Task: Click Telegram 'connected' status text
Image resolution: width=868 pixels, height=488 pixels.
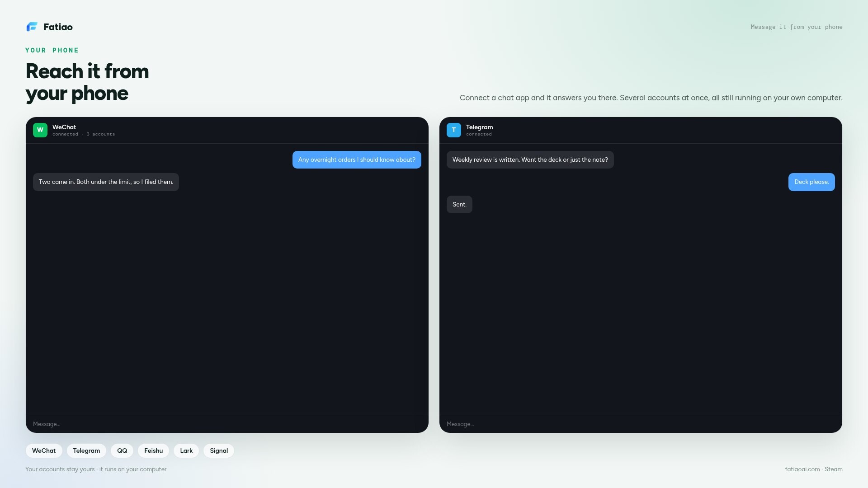Action: pyautogui.click(x=479, y=134)
